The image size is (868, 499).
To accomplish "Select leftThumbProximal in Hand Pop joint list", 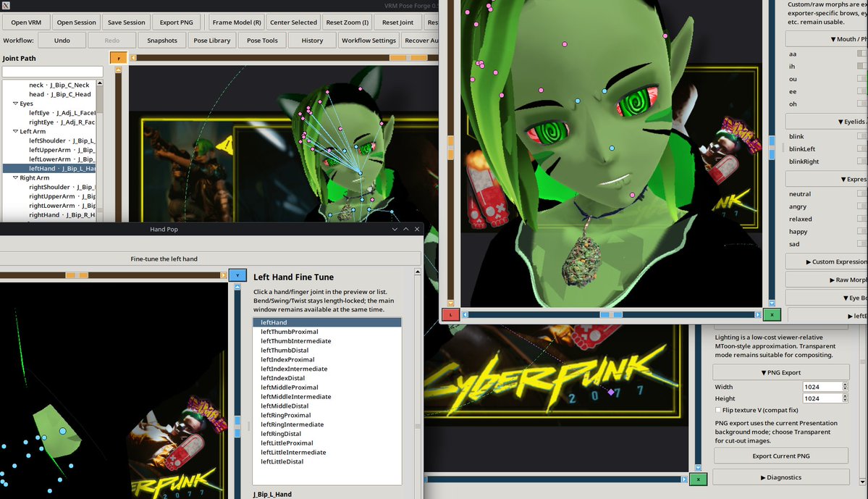I will tap(326, 332).
